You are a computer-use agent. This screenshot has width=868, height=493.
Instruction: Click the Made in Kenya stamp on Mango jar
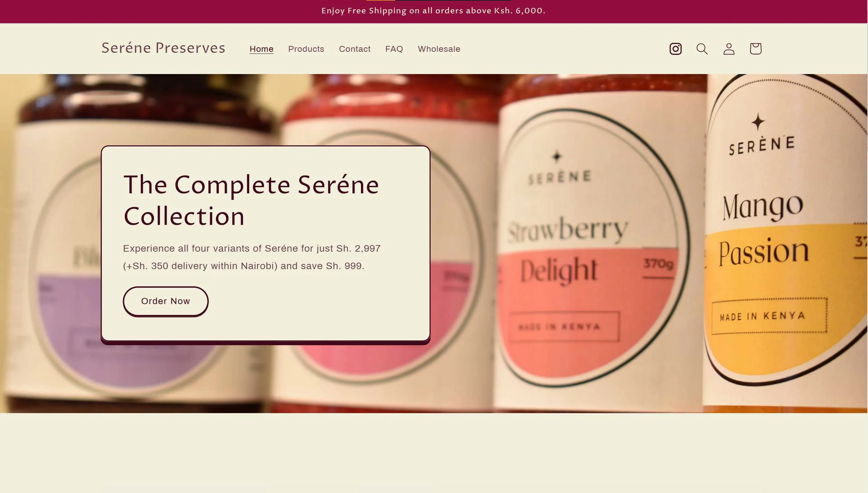[769, 316]
